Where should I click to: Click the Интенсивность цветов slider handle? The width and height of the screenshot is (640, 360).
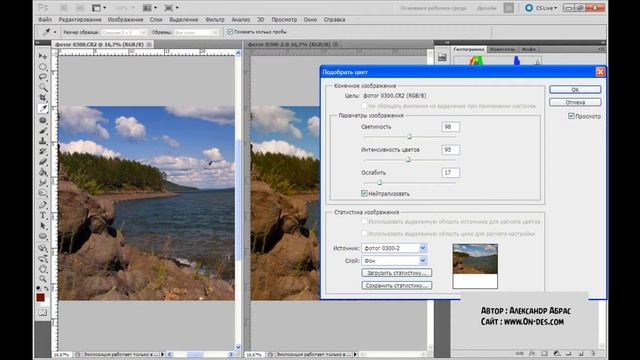click(408, 159)
